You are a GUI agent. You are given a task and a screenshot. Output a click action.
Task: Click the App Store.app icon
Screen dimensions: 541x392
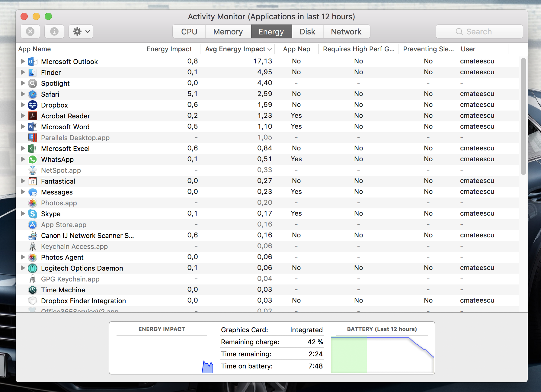pos(33,225)
